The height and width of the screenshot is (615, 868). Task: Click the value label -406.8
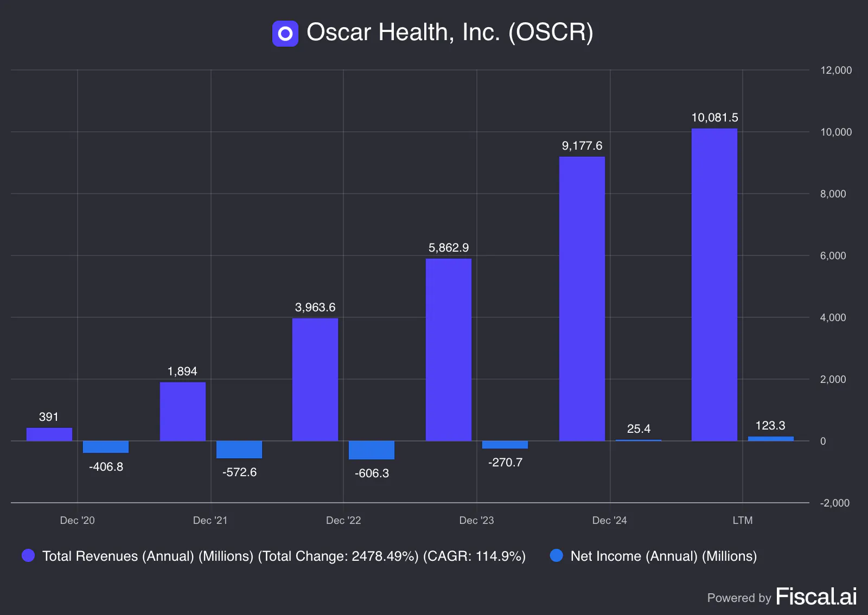[x=106, y=467]
